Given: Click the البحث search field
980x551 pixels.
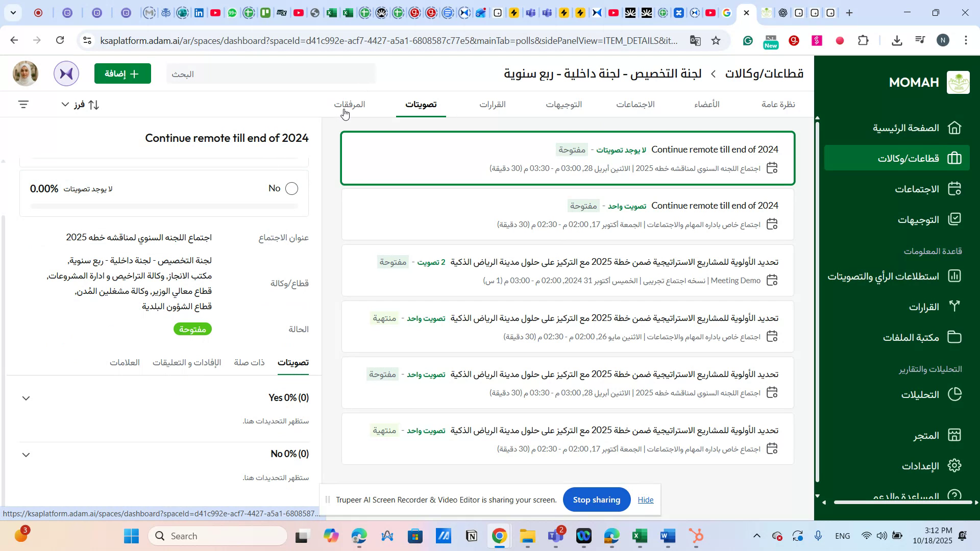Looking at the screenshot, I should click(x=271, y=74).
